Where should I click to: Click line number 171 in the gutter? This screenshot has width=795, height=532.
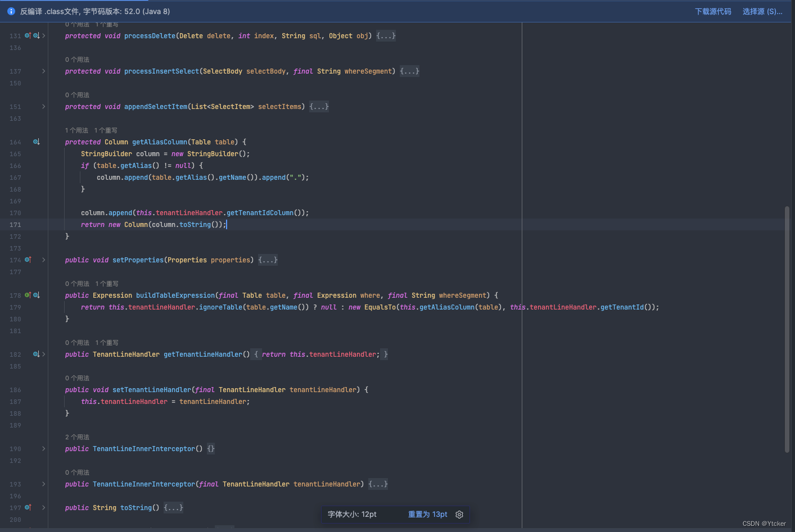15,225
